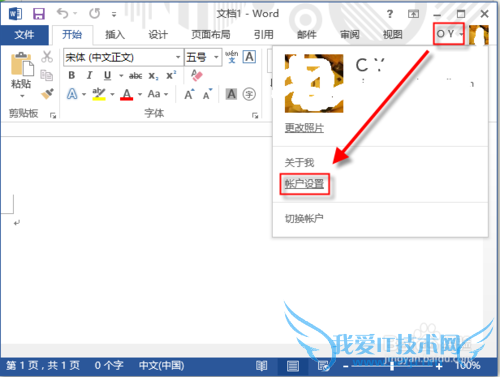Undo the last action
This screenshot has height=377, width=500.
[63, 14]
